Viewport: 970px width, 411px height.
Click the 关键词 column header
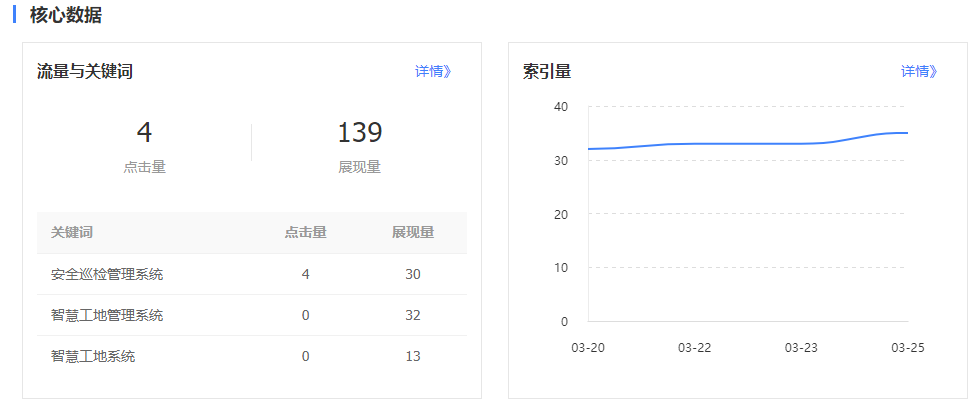tap(72, 232)
